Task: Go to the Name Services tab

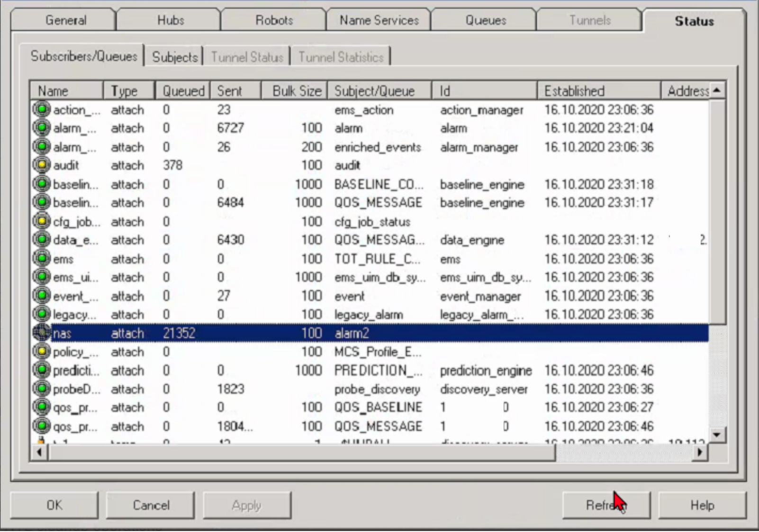Action: [x=379, y=20]
